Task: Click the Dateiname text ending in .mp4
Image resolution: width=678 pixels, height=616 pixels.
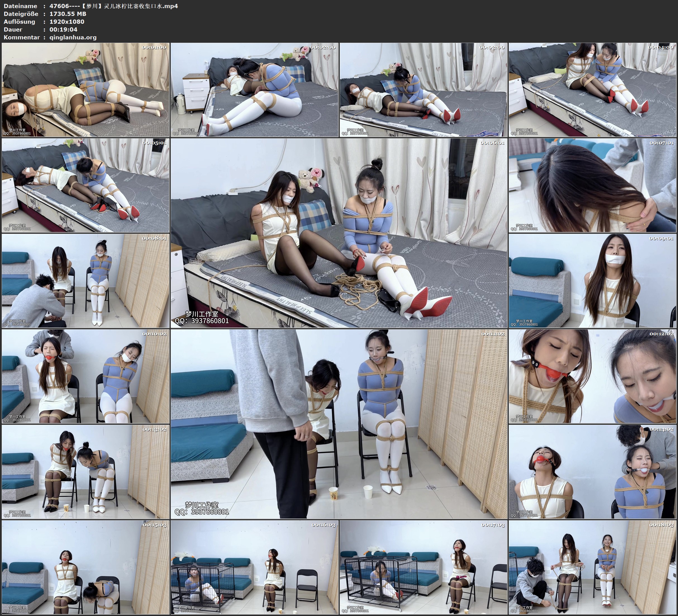Action: click(x=114, y=6)
